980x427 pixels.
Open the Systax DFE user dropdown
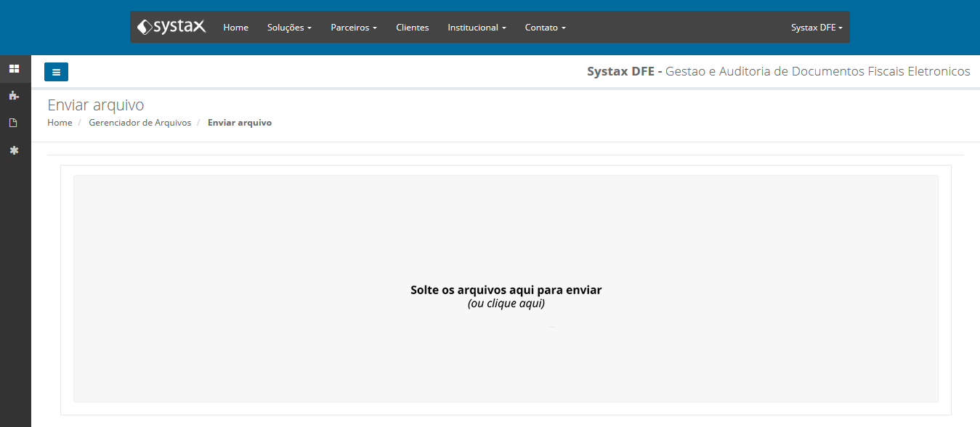click(817, 28)
